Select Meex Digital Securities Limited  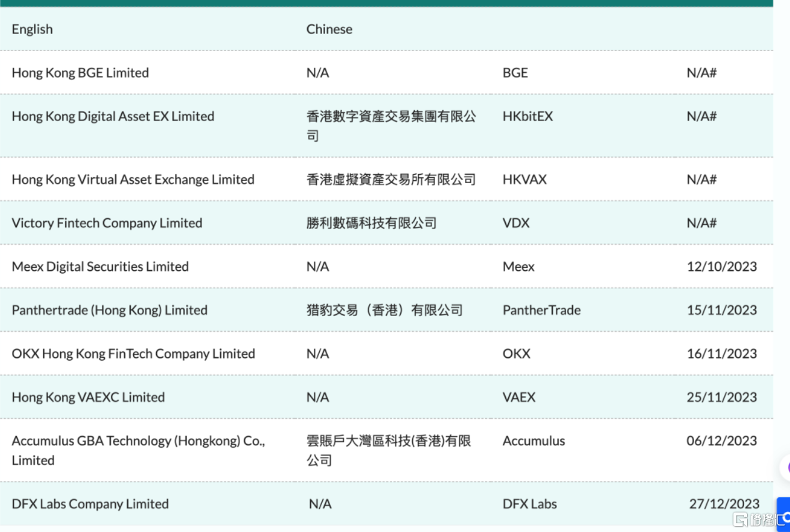click(100, 267)
